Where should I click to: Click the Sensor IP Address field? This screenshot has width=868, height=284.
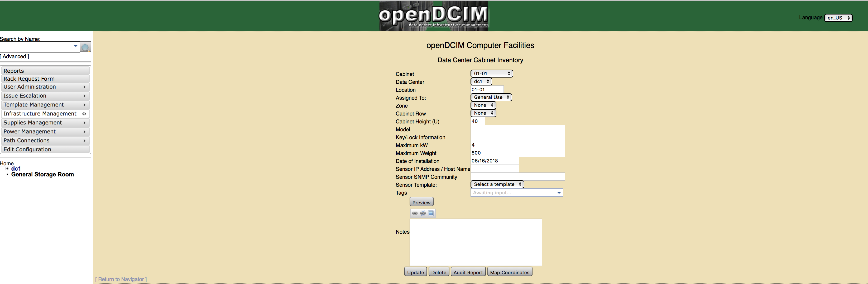[x=495, y=169]
